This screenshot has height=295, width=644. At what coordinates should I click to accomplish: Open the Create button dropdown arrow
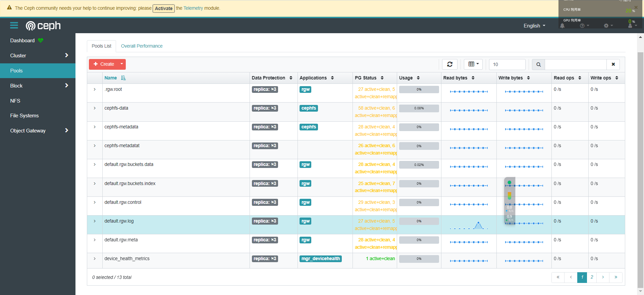point(122,64)
